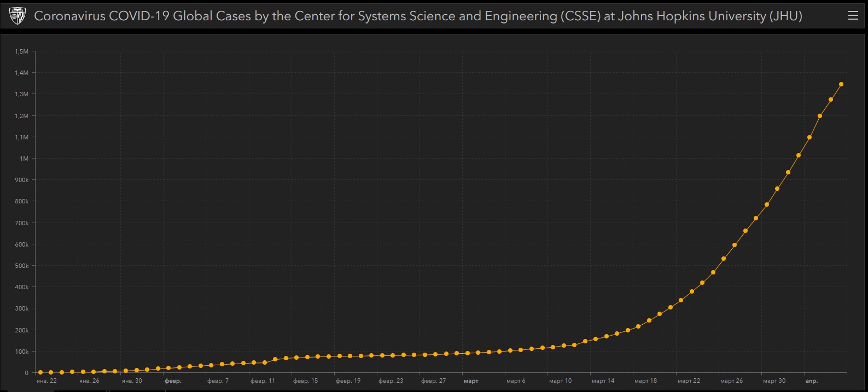
Task: Click the 300k y-axis label
Action: [22, 308]
